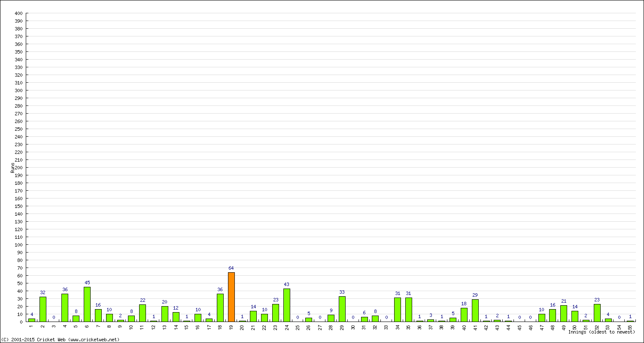This screenshot has height=343, width=644.
Task: Click the x-axis tick label 13
Action: 165,327
